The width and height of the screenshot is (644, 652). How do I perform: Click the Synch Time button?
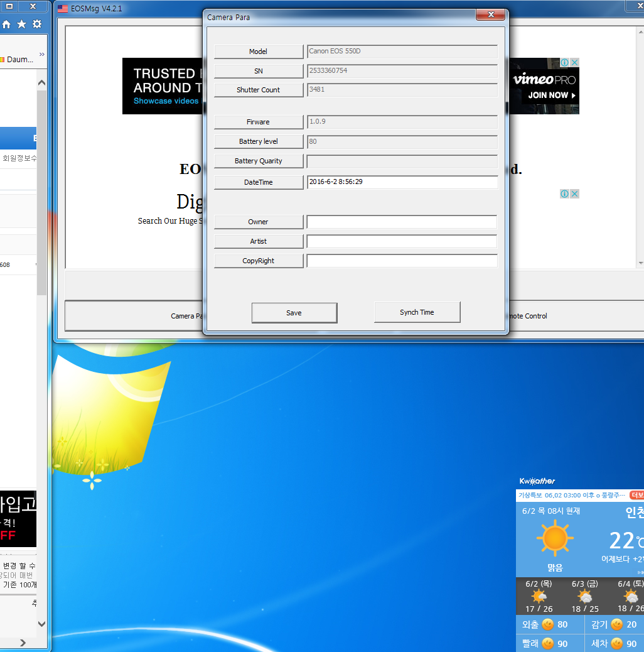click(x=417, y=312)
